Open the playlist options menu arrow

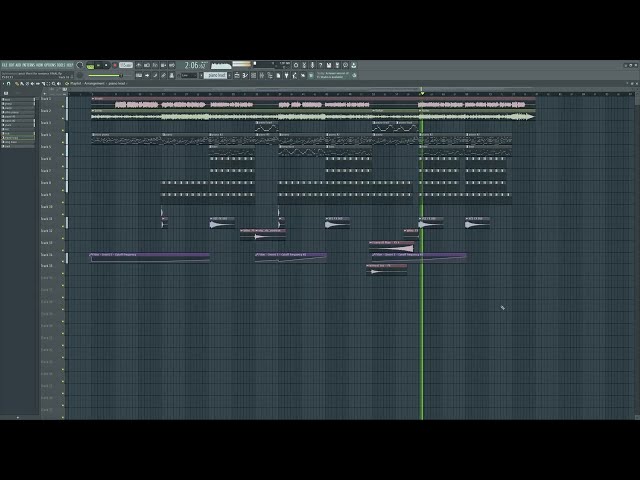point(3,83)
